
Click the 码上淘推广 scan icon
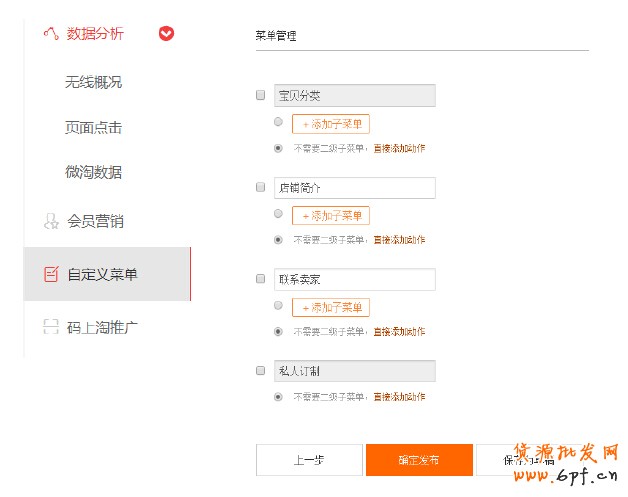51,327
